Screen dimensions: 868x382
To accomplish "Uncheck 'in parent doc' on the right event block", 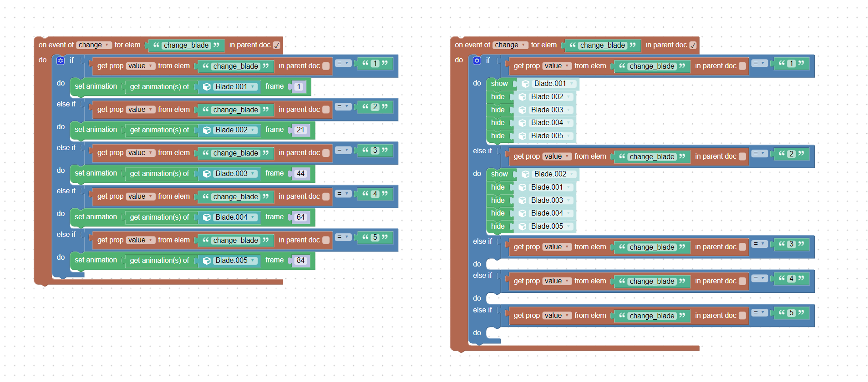I will 693,45.
